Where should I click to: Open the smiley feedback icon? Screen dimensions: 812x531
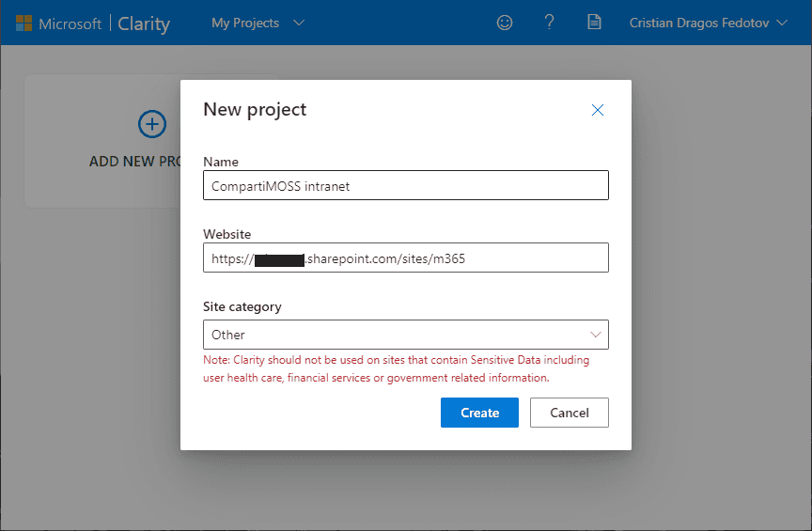pos(505,23)
